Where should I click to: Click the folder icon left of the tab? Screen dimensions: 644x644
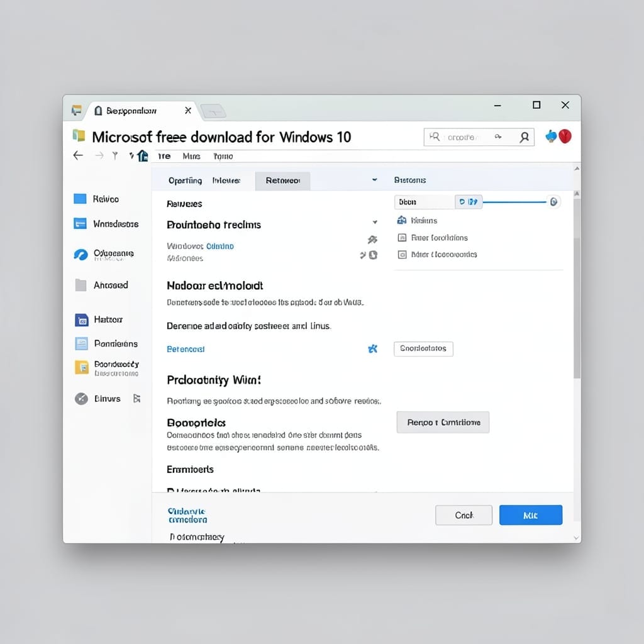[x=76, y=110]
